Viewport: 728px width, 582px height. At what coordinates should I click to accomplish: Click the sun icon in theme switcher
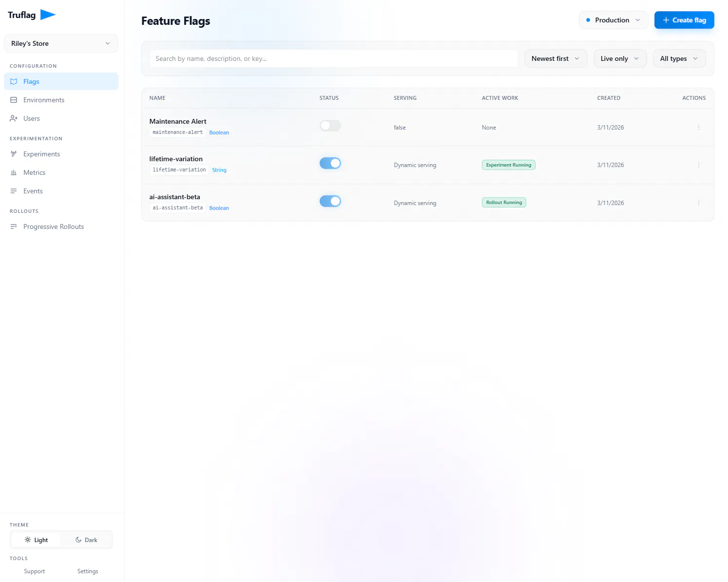click(28, 540)
